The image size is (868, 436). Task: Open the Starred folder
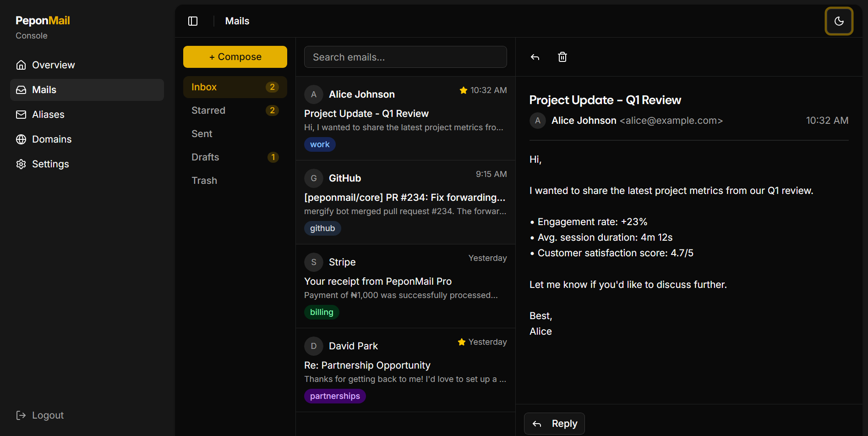[x=208, y=110]
